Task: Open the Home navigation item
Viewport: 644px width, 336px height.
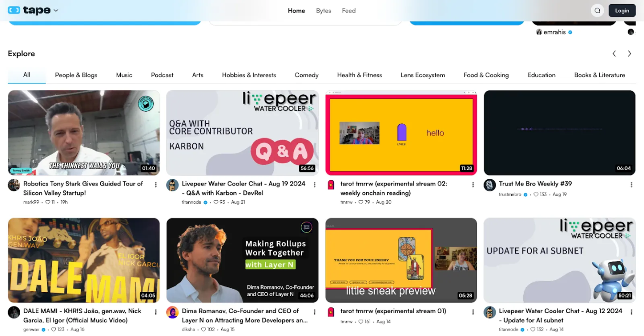Action: pyautogui.click(x=297, y=11)
